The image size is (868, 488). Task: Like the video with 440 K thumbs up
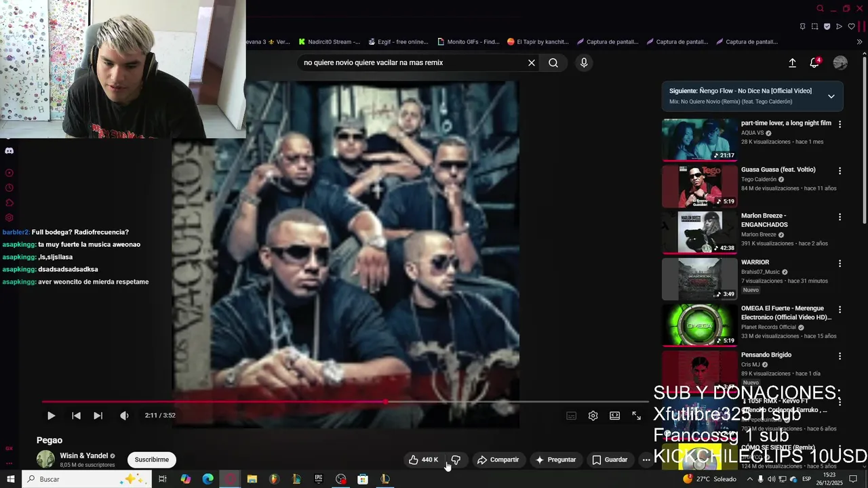click(424, 460)
